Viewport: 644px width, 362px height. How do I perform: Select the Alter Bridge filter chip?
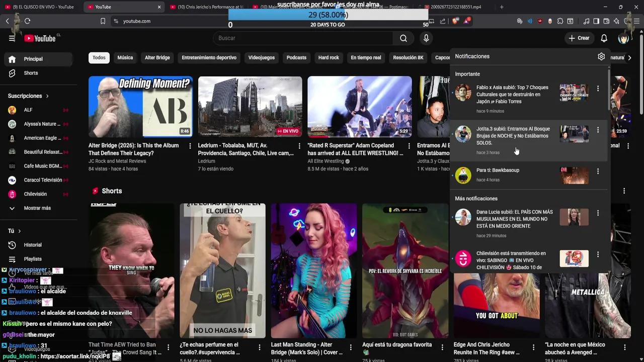157,58
